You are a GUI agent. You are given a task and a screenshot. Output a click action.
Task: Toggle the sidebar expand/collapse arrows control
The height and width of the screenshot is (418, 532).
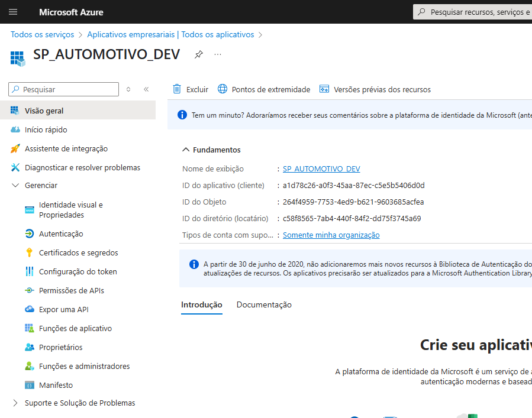(x=128, y=89)
